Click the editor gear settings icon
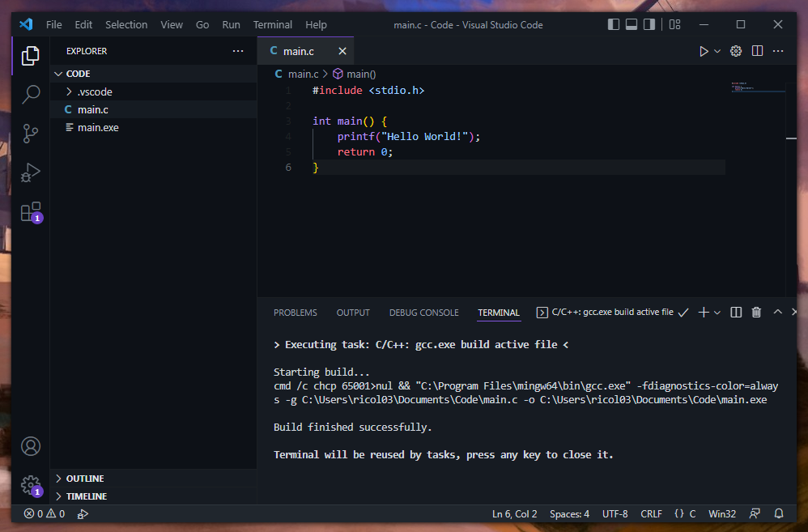The height and width of the screenshot is (532, 808). pyautogui.click(x=736, y=51)
